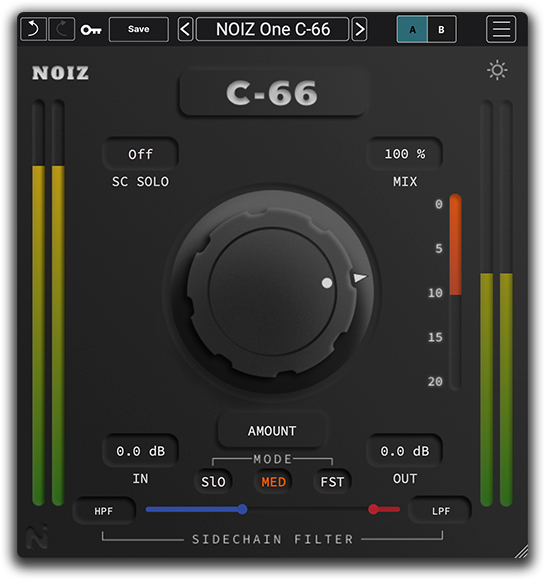Click the 100 % mix value

pyautogui.click(x=405, y=154)
